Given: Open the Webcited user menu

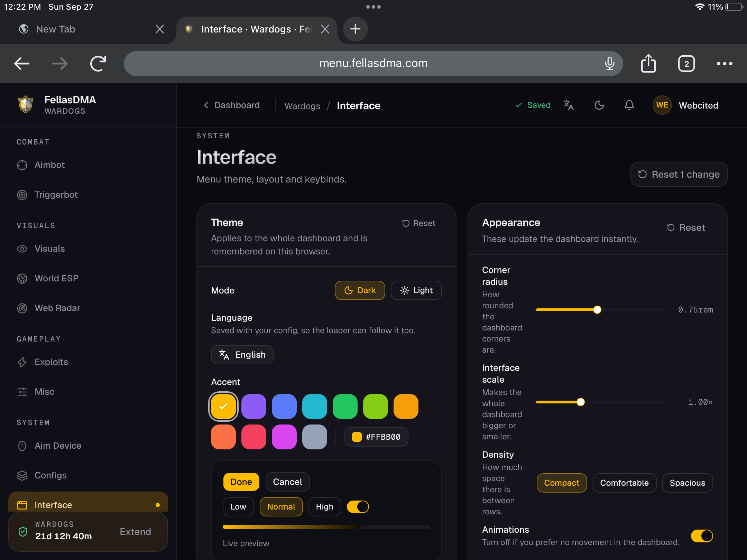Looking at the screenshot, I should [x=685, y=105].
